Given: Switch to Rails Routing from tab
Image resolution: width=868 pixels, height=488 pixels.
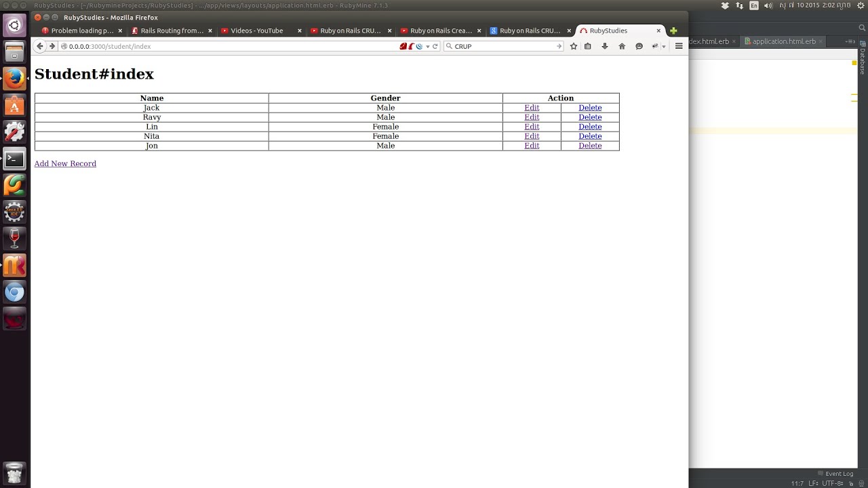Looking at the screenshot, I should click(x=172, y=30).
